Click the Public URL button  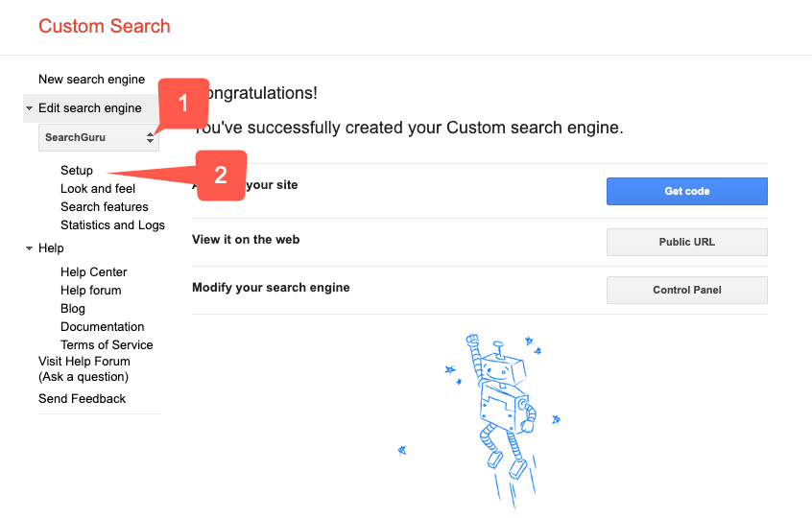686,242
